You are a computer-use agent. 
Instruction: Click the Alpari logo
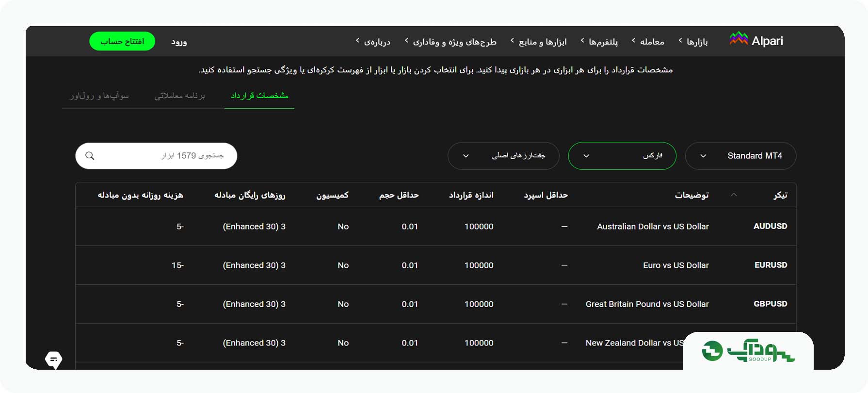[x=756, y=41]
